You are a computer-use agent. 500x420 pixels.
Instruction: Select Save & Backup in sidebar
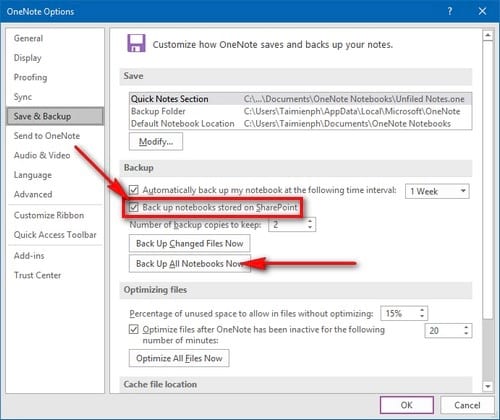(55, 116)
